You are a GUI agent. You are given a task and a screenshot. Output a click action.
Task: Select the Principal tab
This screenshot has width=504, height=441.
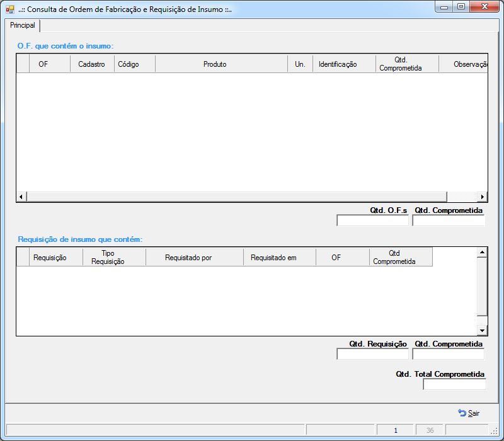tap(23, 25)
